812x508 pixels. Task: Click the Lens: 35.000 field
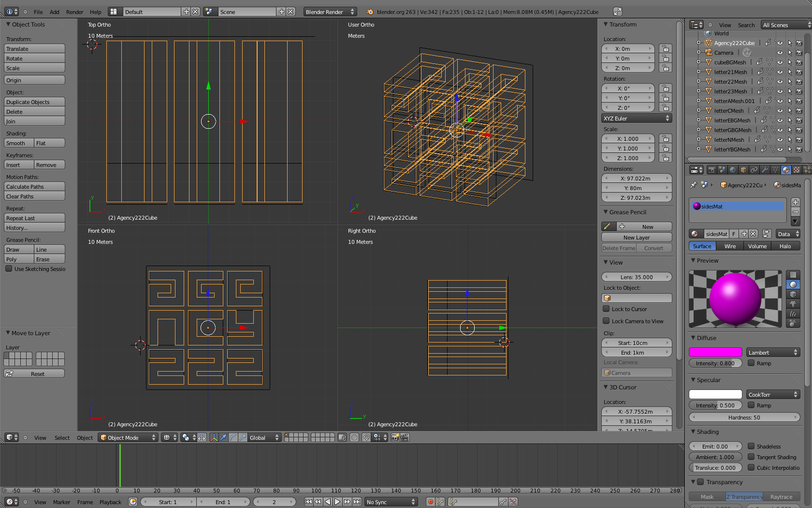click(x=637, y=277)
